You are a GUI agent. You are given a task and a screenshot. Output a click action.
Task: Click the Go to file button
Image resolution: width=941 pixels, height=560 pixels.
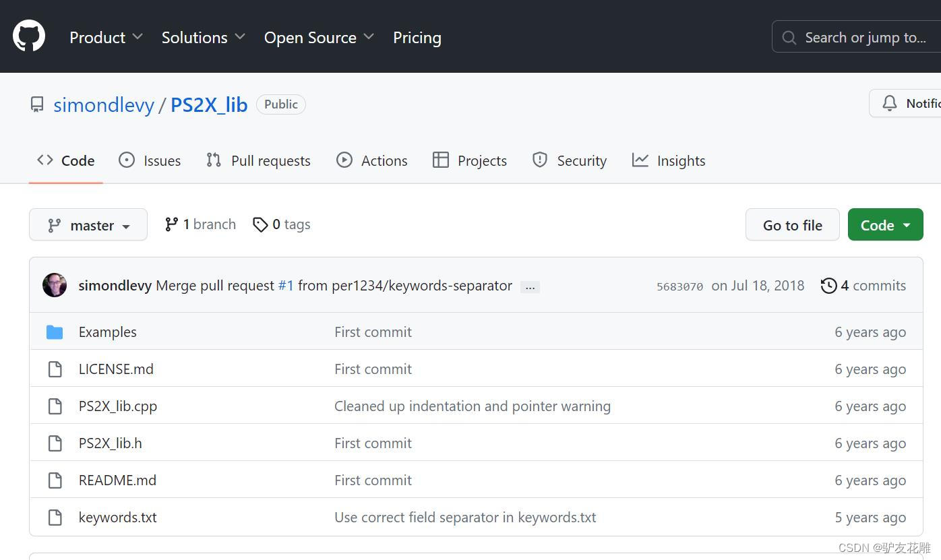793,224
